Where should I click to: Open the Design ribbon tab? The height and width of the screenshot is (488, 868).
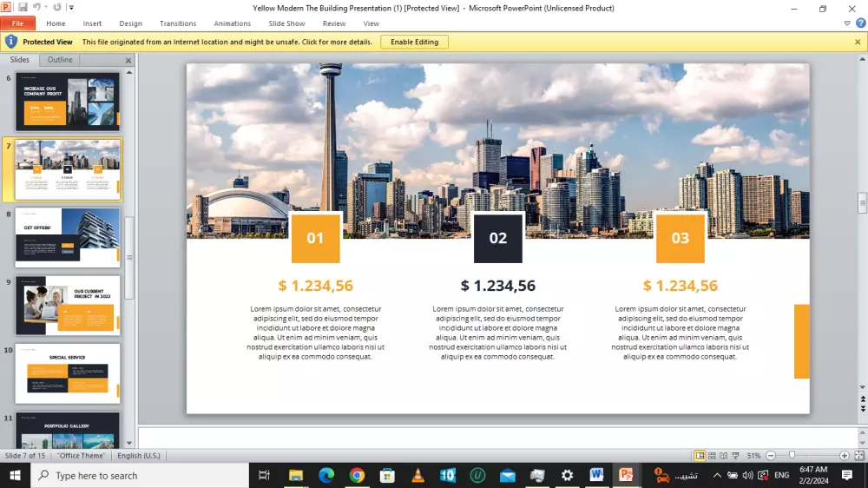[131, 23]
